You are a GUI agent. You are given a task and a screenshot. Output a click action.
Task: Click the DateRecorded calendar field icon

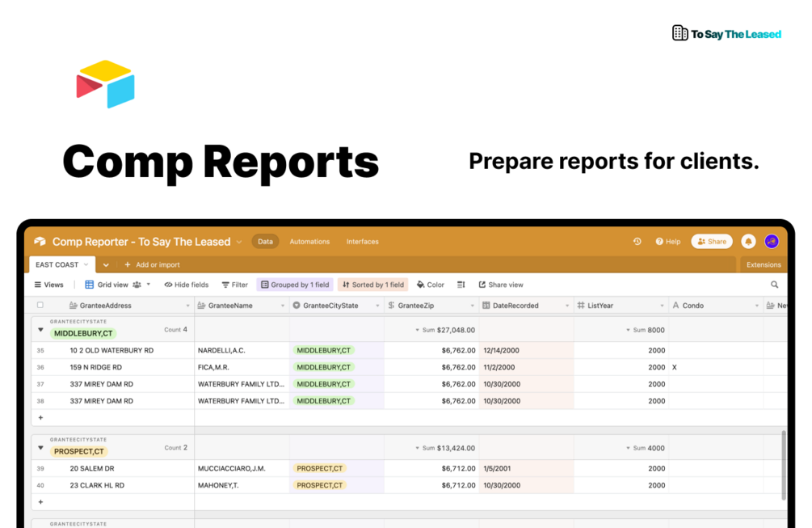coord(486,305)
